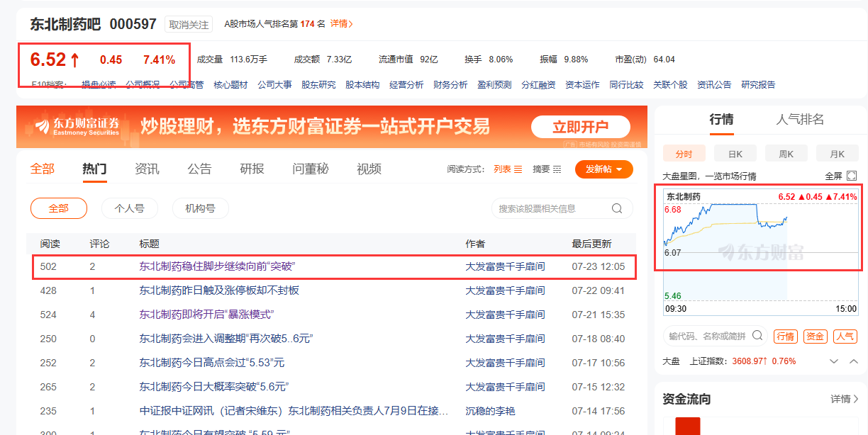Switch to the 资讯 tab

point(147,169)
